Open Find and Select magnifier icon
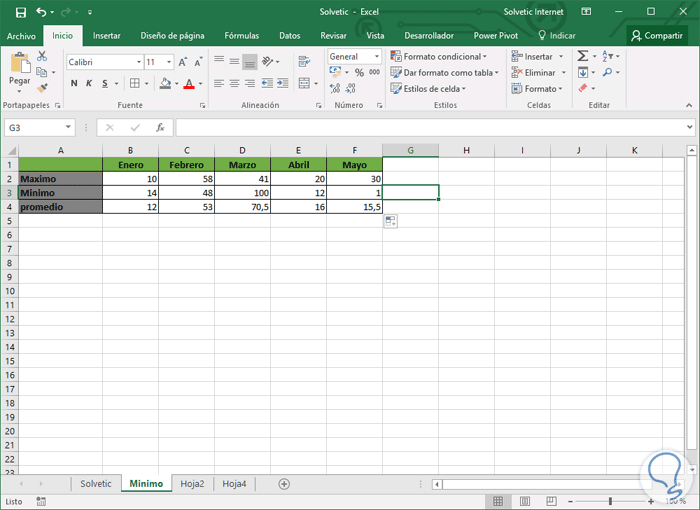 click(x=608, y=72)
